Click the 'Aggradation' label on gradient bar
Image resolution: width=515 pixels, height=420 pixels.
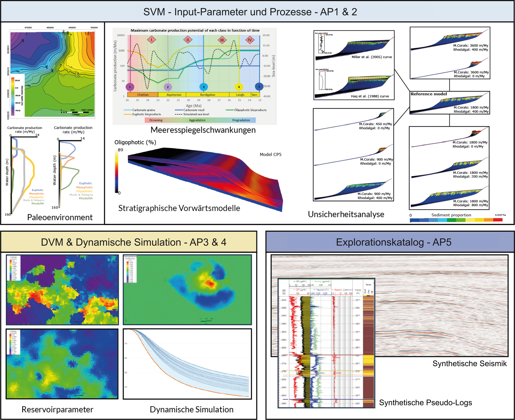pos(197,120)
